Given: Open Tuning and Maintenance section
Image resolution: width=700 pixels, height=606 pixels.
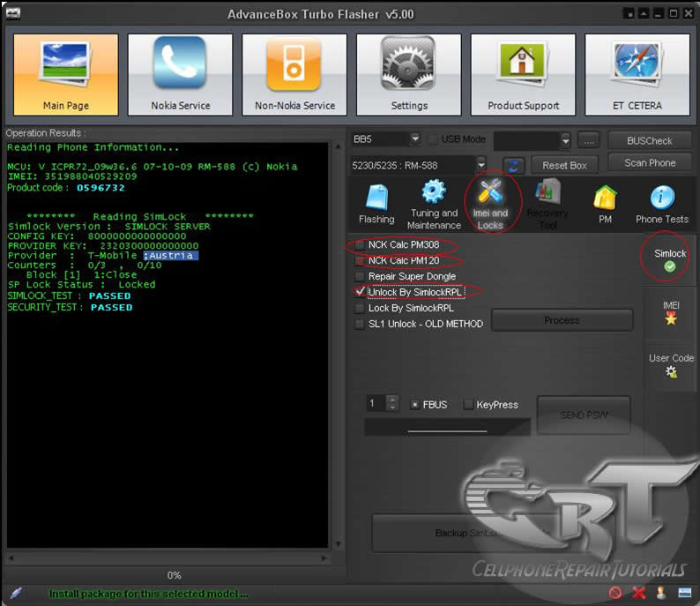Looking at the screenshot, I should (434, 204).
